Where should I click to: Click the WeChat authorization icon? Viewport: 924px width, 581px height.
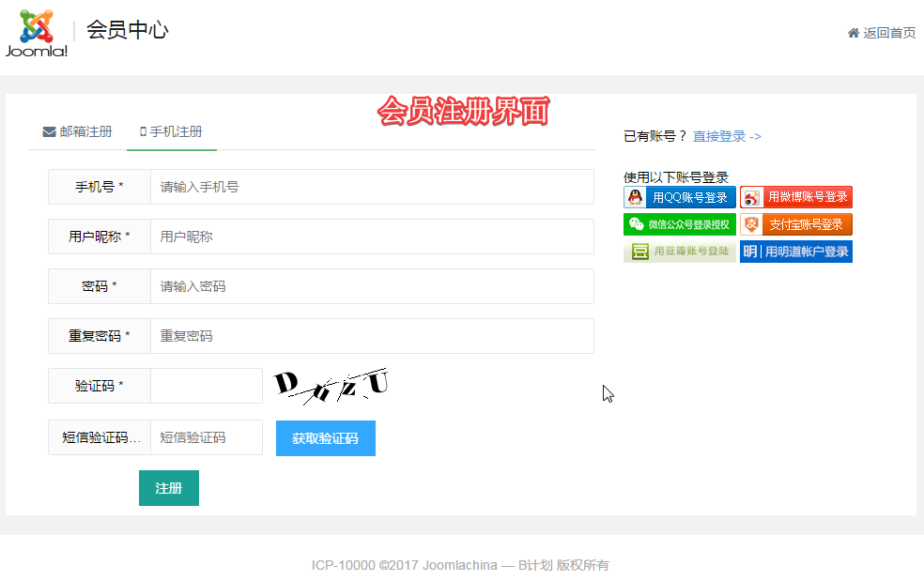pyautogui.click(x=636, y=224)
